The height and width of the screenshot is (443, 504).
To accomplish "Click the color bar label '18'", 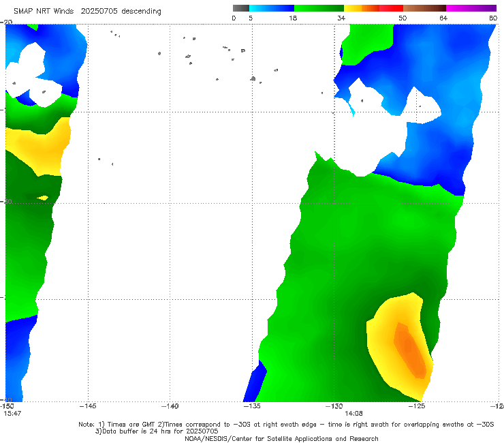I will (293, 18).
